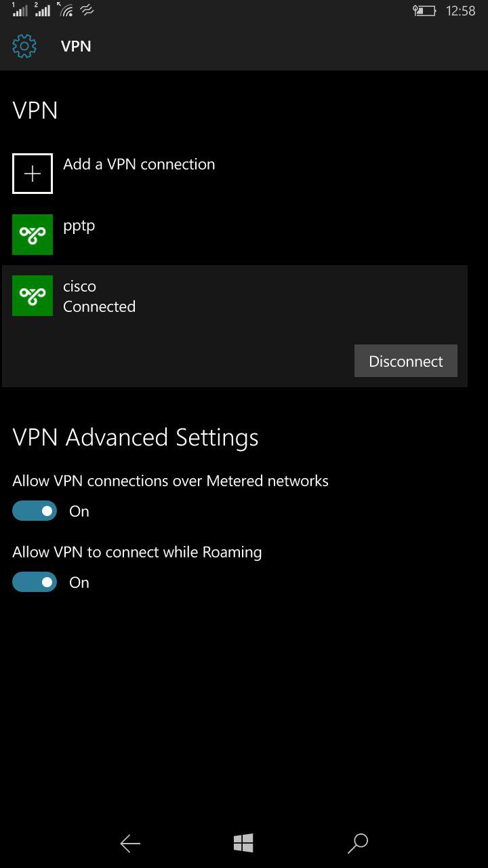Select the pptp connection name
The image size is (488, 868).
pos(79,226)
